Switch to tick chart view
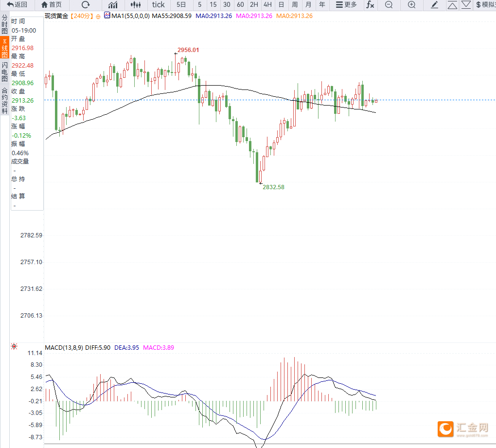Screen dimensions: 496x448 158,4
